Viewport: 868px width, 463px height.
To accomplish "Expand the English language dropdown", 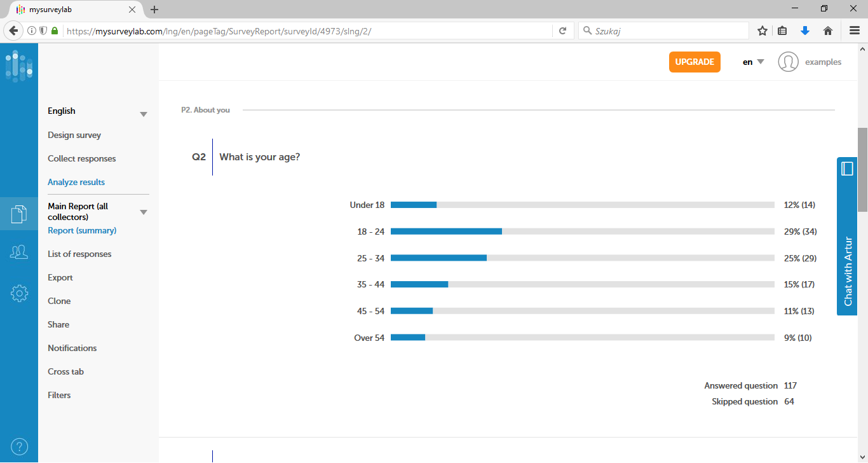I will 144,114.
